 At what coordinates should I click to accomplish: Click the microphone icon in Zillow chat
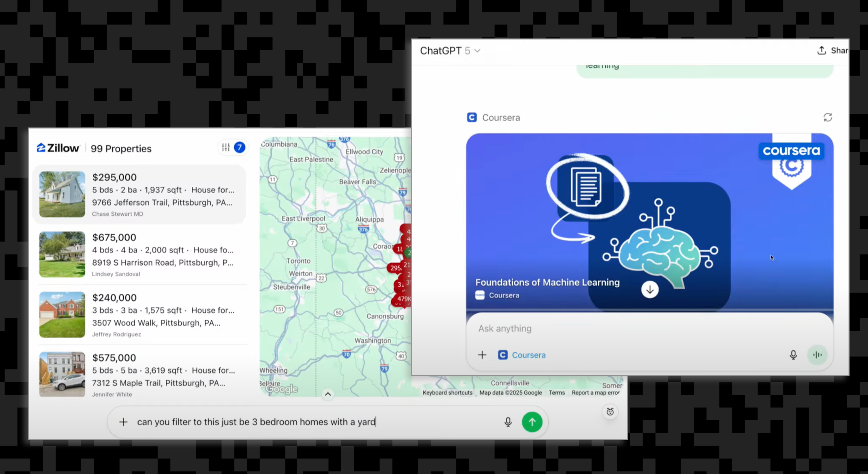508,422
